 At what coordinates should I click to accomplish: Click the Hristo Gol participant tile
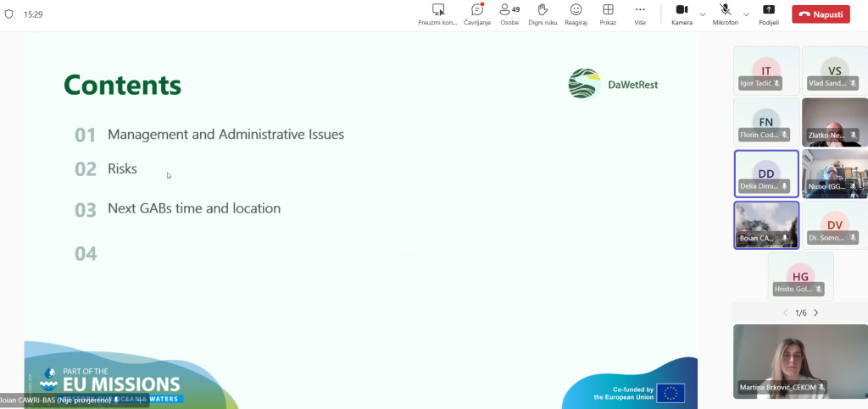pyautogui.click(x=800, y=276)
